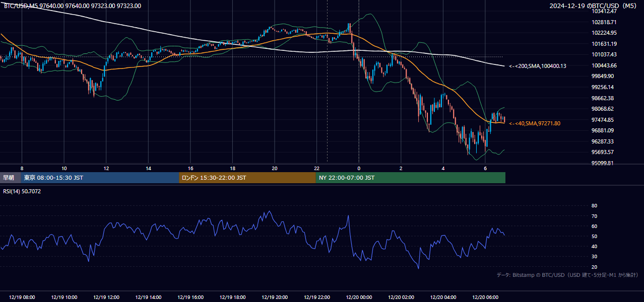The width and height of the screenshot is (644, 302).
Task: Click price axis value 101037.43
Action: click(604, 54)
